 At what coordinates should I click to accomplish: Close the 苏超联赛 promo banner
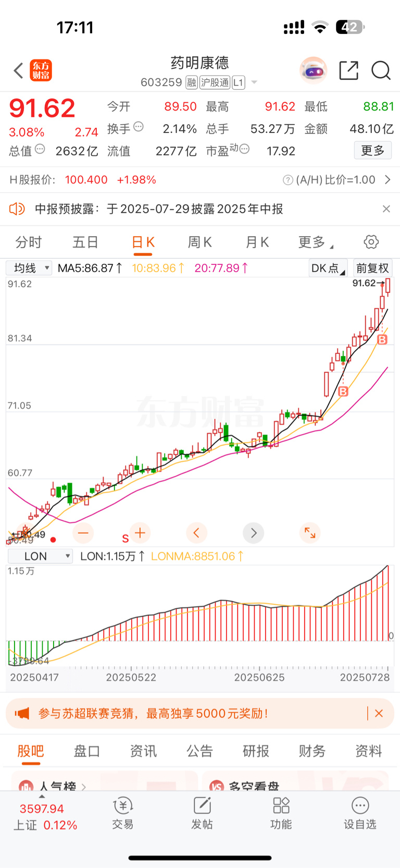(x=379, y=713)
